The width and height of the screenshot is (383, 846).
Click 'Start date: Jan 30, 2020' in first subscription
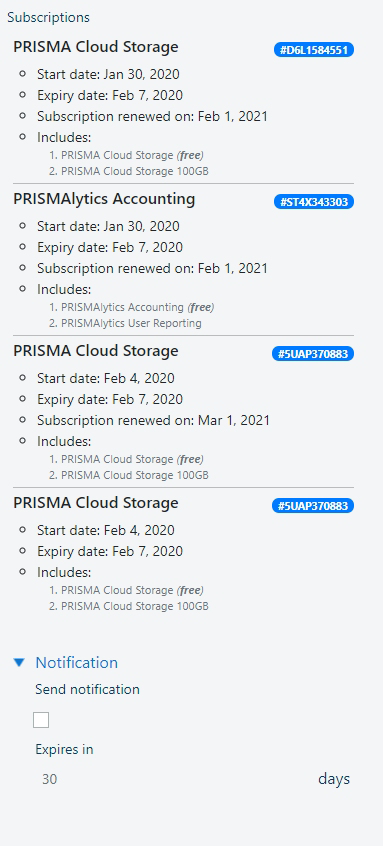click(108, 74)
